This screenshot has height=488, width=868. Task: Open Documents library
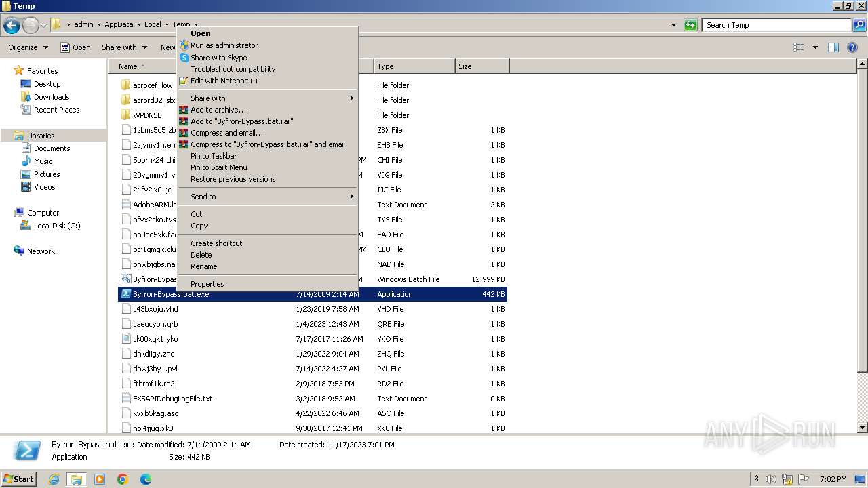[52, 148]
